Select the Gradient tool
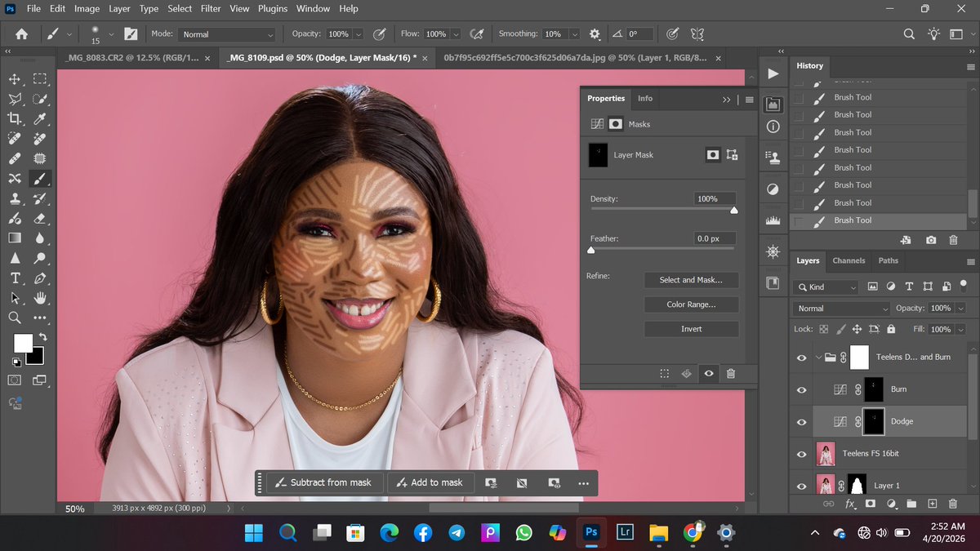The height and width of the screenshot is (551, 980). [15, 238]
